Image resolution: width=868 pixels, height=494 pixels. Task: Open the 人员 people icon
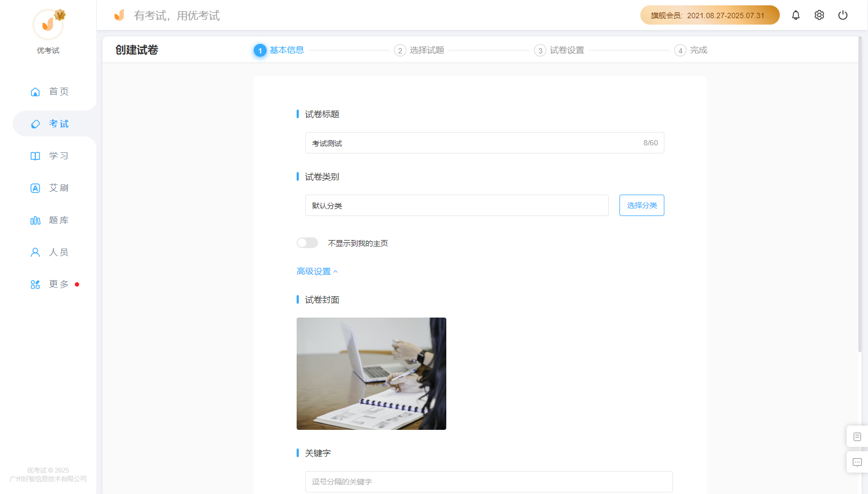tap(35, 252)
